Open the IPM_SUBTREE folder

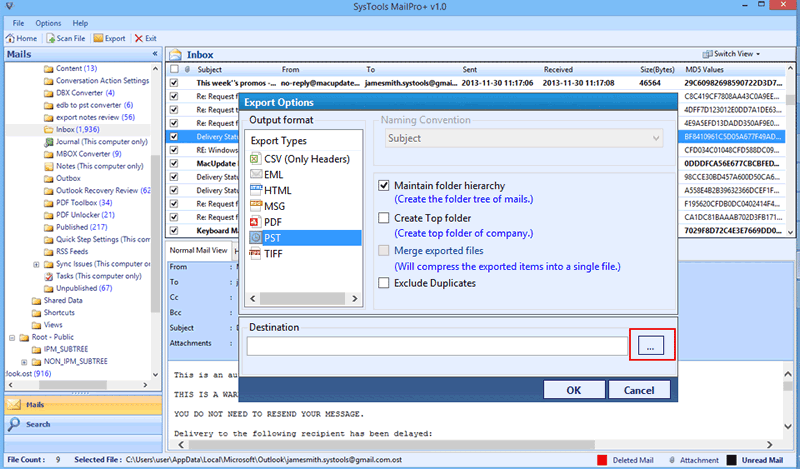(x=60, y=350)
